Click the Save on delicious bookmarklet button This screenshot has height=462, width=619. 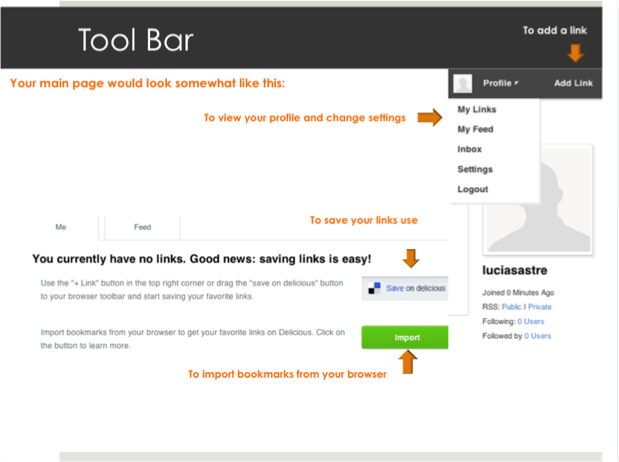405,288
